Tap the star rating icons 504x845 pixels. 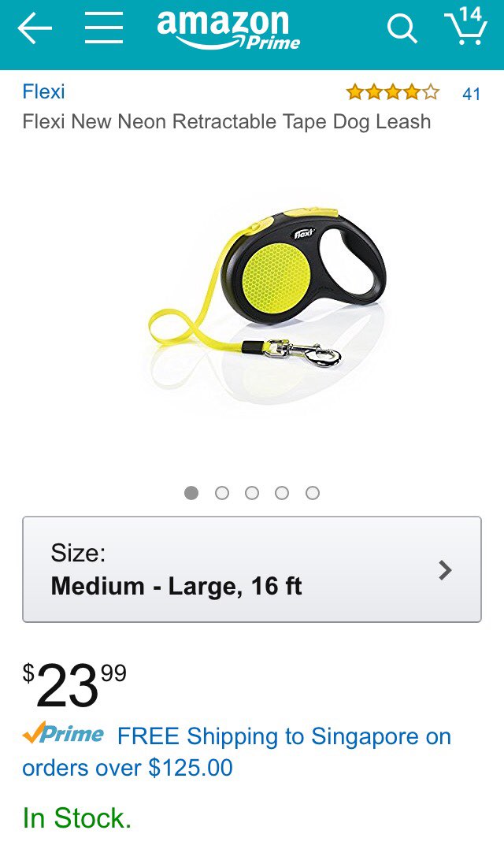tap(392, 93)
